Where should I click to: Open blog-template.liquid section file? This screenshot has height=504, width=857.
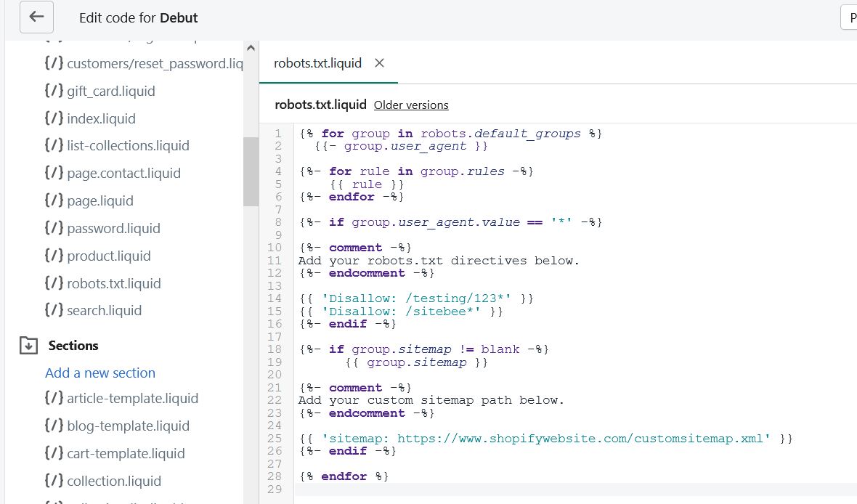tap(117, 426)
